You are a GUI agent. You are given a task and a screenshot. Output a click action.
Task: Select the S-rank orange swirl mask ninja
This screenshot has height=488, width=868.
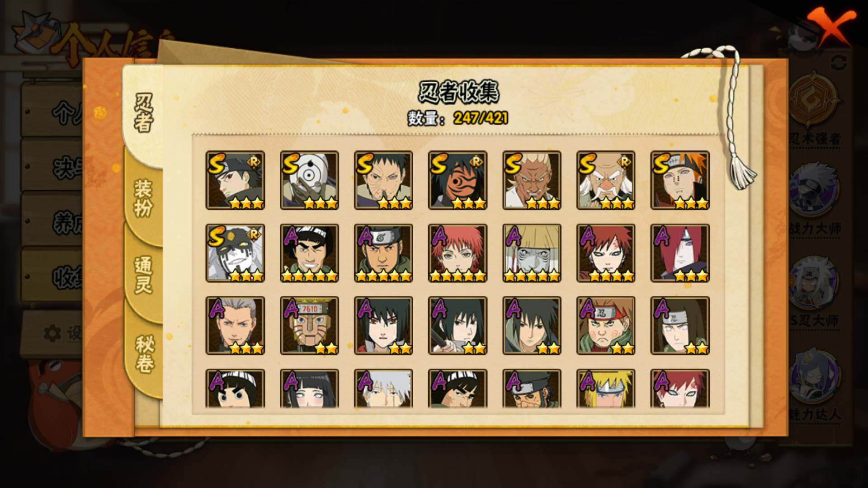click(458, 180)
